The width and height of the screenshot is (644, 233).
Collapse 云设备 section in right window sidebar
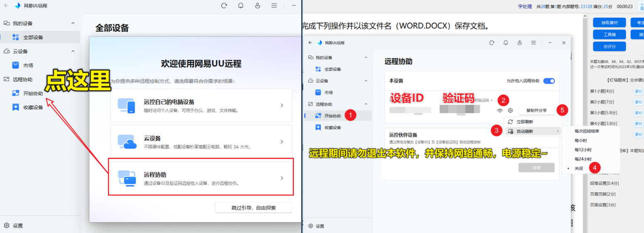(366, 81)
